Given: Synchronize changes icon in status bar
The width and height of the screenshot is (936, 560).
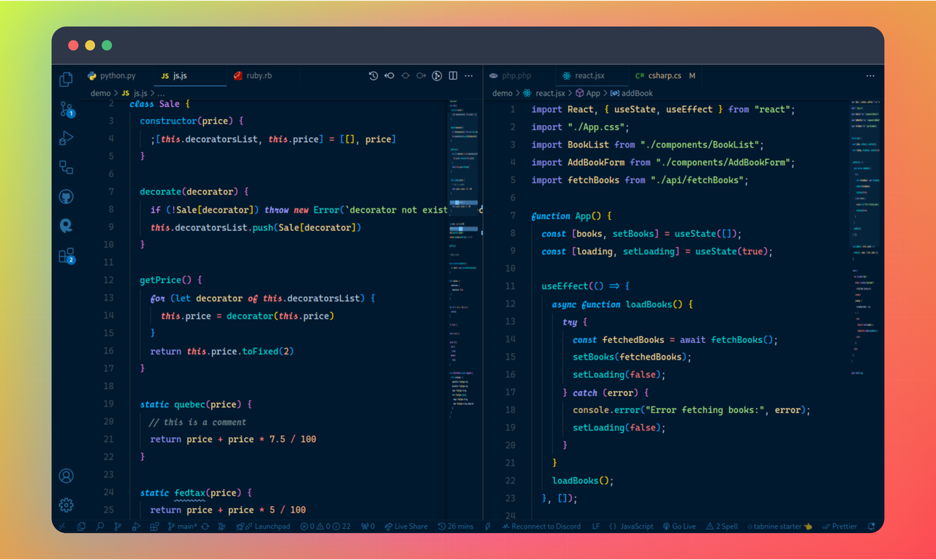Looking at the screenshot, I should tap(205, 526).
